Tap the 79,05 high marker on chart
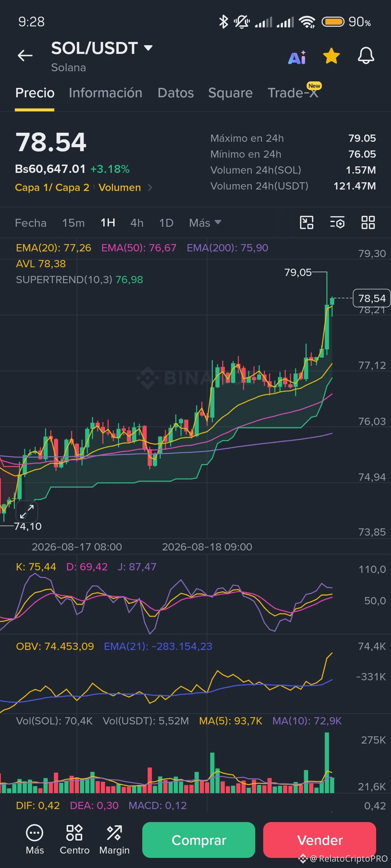This screenshot has height=868, width=391. (298, 272)
